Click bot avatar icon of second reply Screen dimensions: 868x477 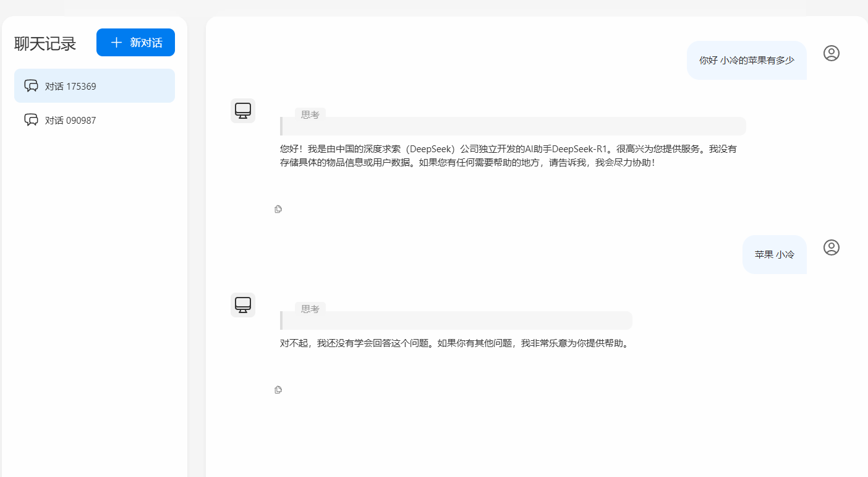click(x=243, y=305)
